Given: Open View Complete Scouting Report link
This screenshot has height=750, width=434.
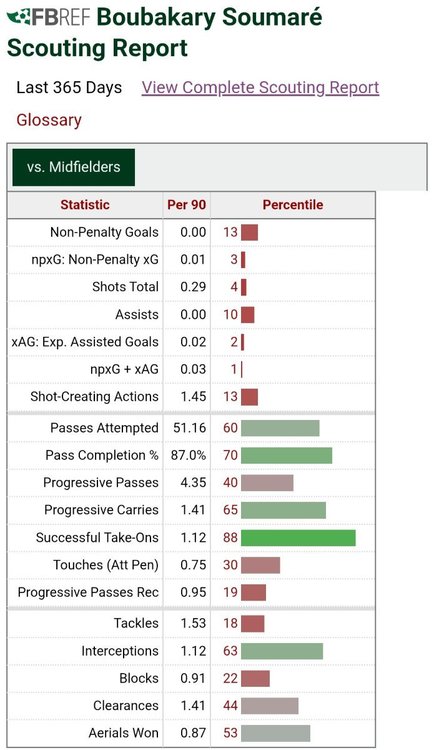Looking at the screenshot, I should 260,88.
